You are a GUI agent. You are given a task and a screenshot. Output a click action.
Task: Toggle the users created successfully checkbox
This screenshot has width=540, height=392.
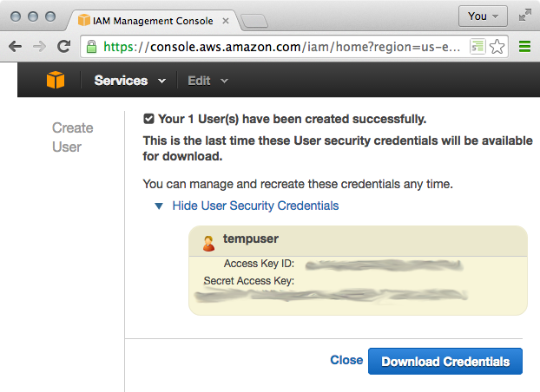tap(148, 119)
